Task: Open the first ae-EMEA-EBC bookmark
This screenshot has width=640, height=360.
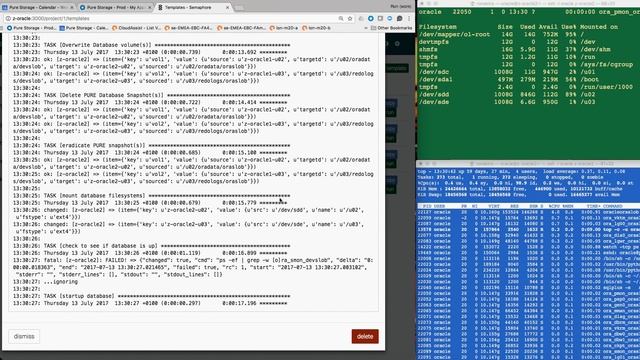Action: coord(189,28)
